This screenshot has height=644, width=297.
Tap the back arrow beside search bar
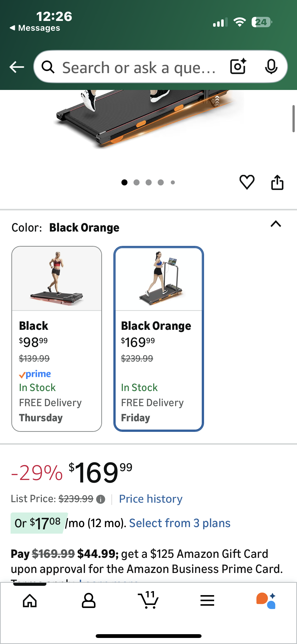pos(17,67)
